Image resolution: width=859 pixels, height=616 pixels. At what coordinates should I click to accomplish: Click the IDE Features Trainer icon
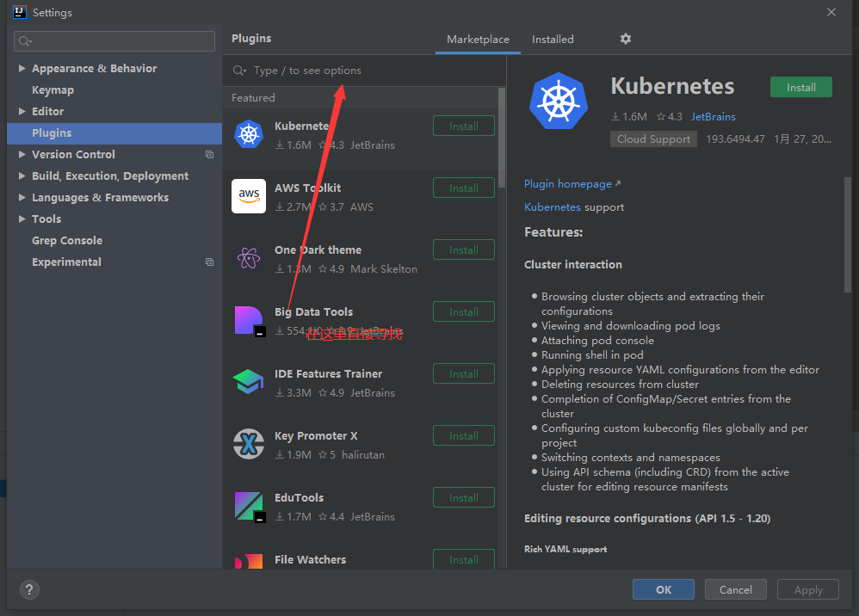pyautogui.click(x=249, y=382)
